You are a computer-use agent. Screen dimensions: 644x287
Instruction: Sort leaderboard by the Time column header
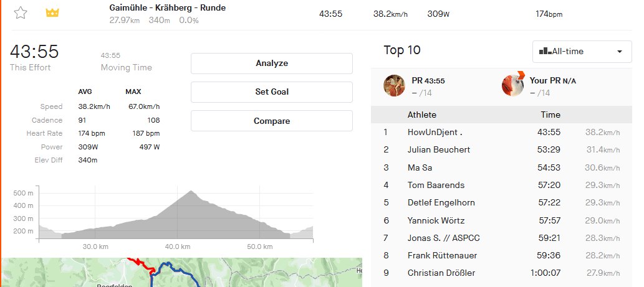(550, 115)
